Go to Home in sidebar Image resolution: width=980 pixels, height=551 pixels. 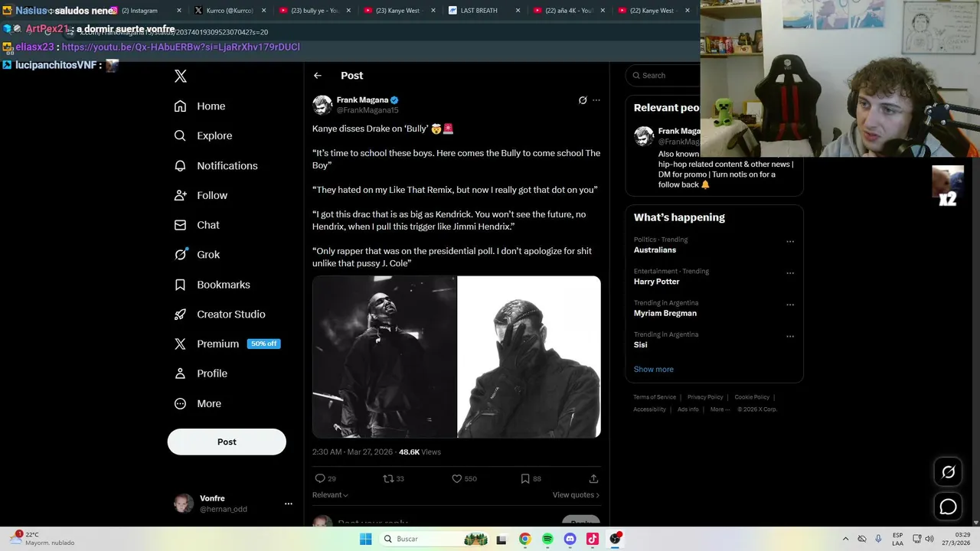click(x=200, y=106)
